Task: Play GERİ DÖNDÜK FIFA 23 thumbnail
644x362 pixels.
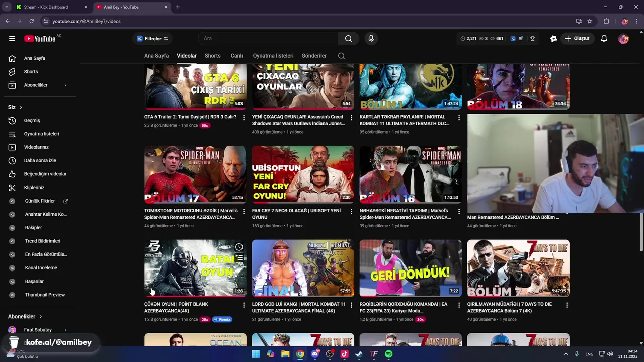Action: coord(411,268)
